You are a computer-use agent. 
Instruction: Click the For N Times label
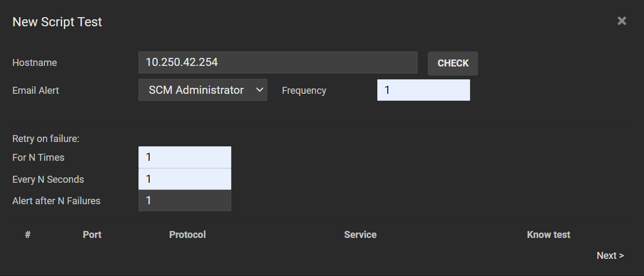pyautogui.click(x=38, y=158)
